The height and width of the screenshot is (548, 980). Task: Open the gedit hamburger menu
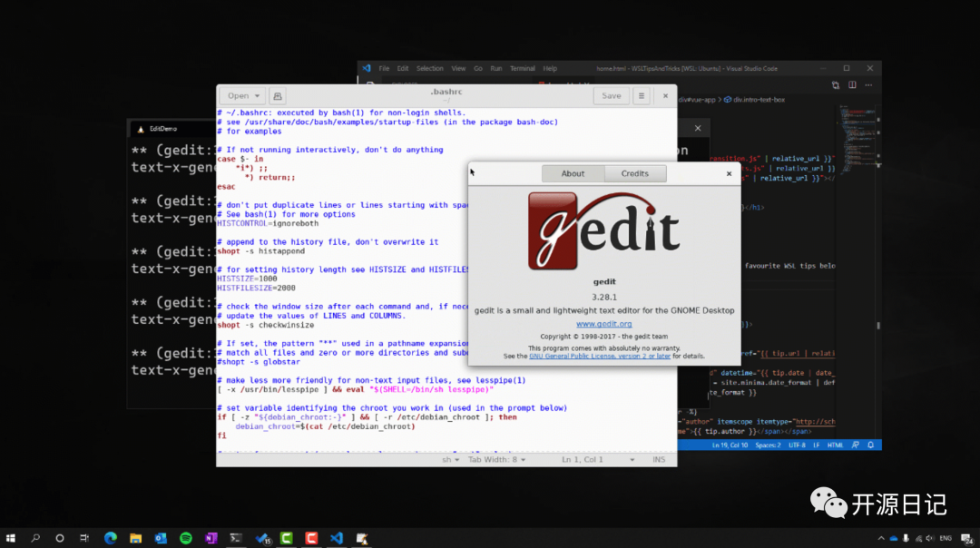(x=641, y=96)
